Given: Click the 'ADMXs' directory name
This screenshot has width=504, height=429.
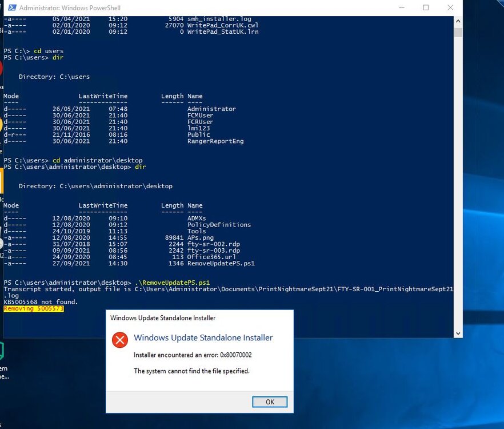Looking at the screenshot, I should 197,218.
